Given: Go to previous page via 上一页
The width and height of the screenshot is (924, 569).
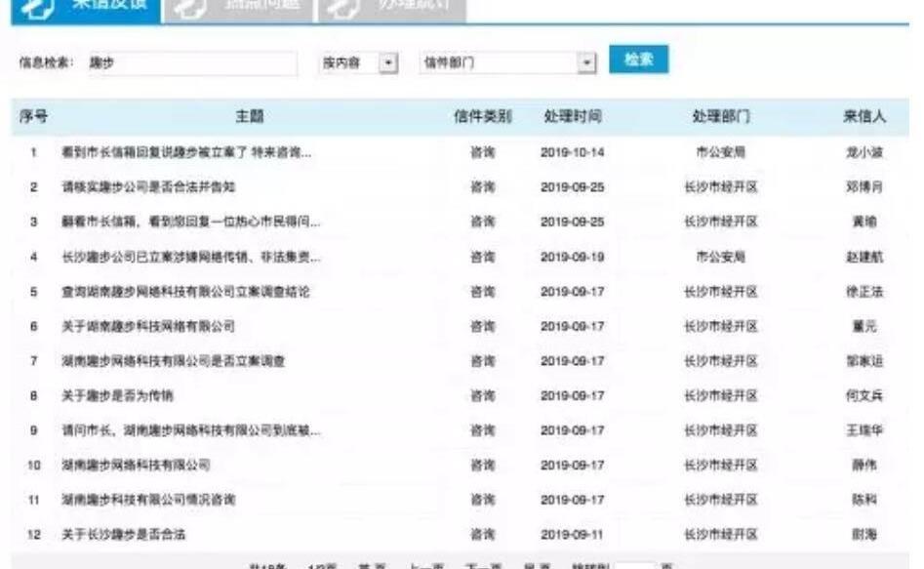Looking at the screenshot, I should coord(425,566).
